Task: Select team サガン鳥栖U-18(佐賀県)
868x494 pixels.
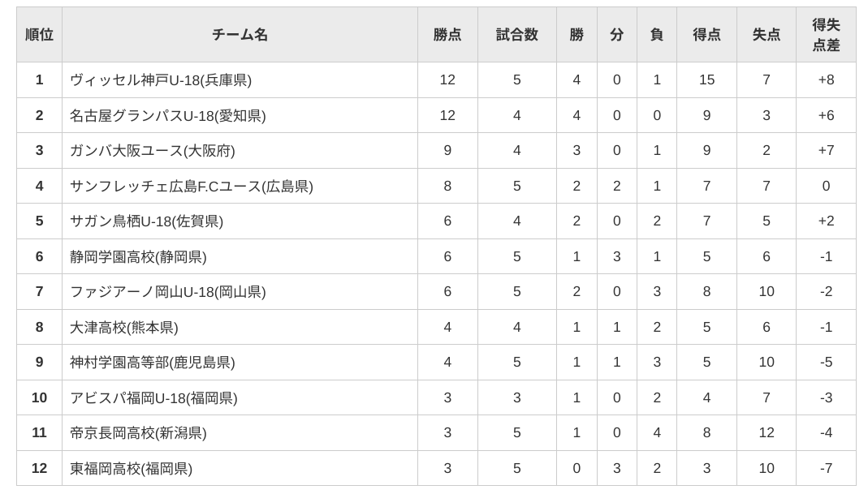Action: 147,221
